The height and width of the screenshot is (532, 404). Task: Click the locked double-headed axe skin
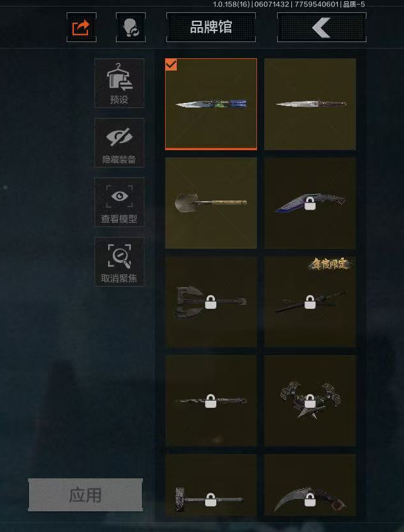[211, 302]
